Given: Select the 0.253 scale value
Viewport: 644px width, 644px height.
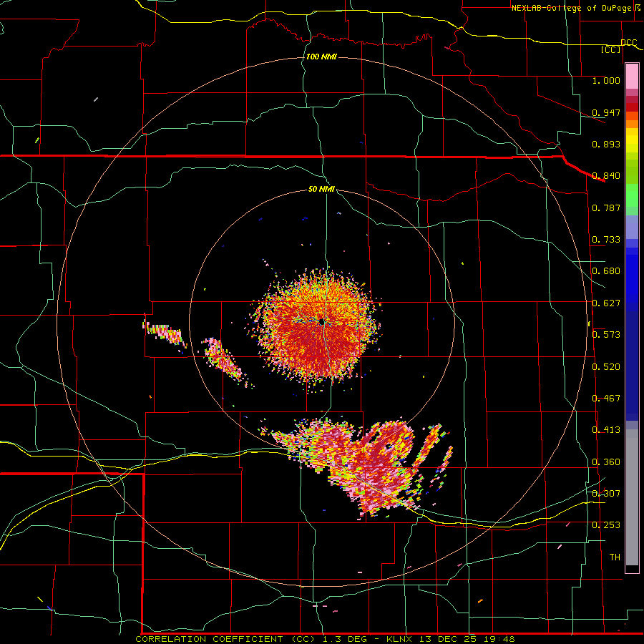Looking at the screenshot, I should click(606, 525).
